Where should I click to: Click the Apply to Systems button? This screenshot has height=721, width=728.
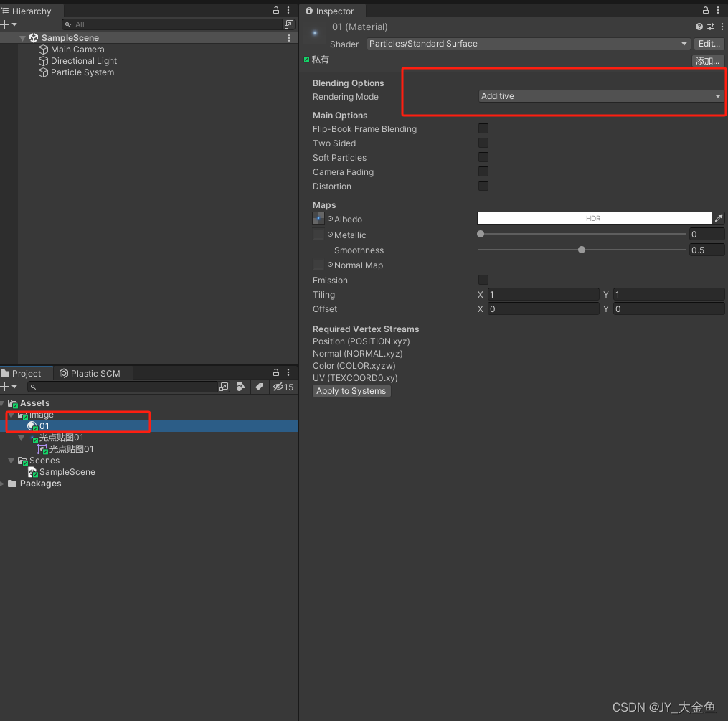[351, 391]
